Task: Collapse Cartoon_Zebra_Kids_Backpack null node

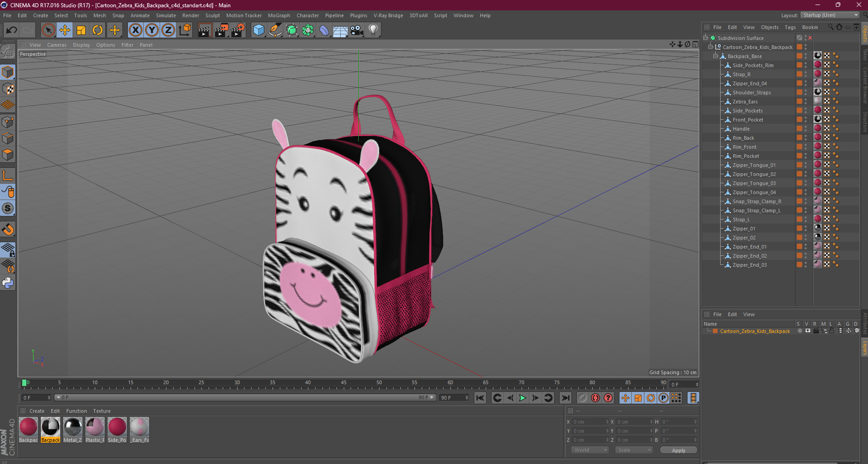Action: click(x=711, y=47)
